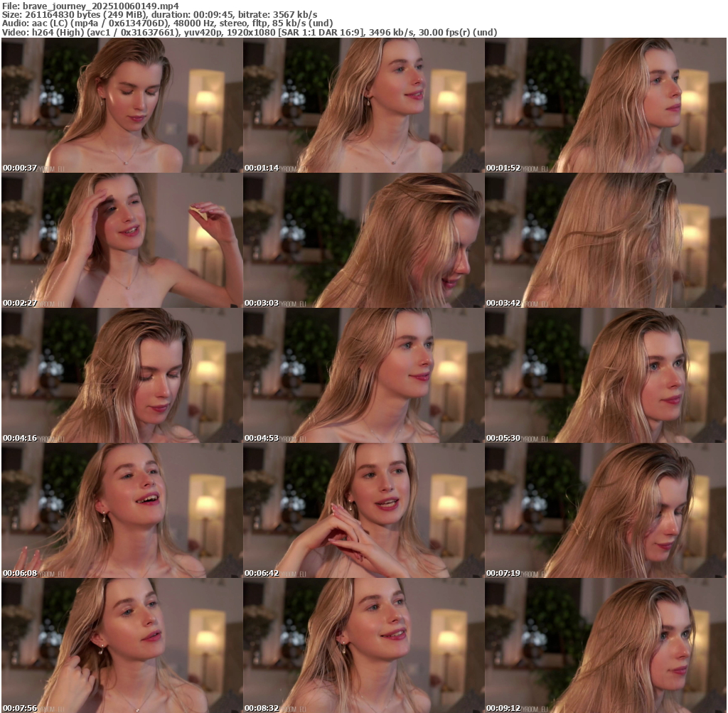The height and width of the screenshot is (713, 728).
Task: Open the thumbnail at 00:01:14
Action: [363, 105]
